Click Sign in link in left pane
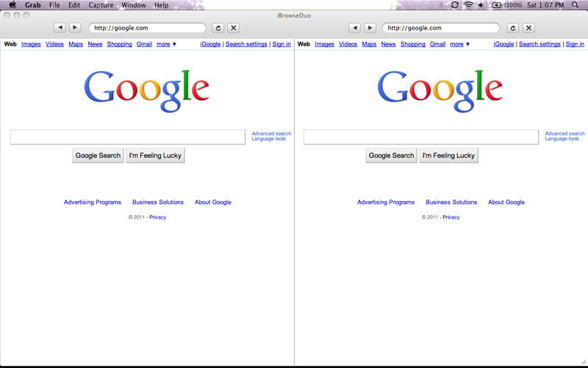This screenshot has height=368, width=588. coord(282,44)
